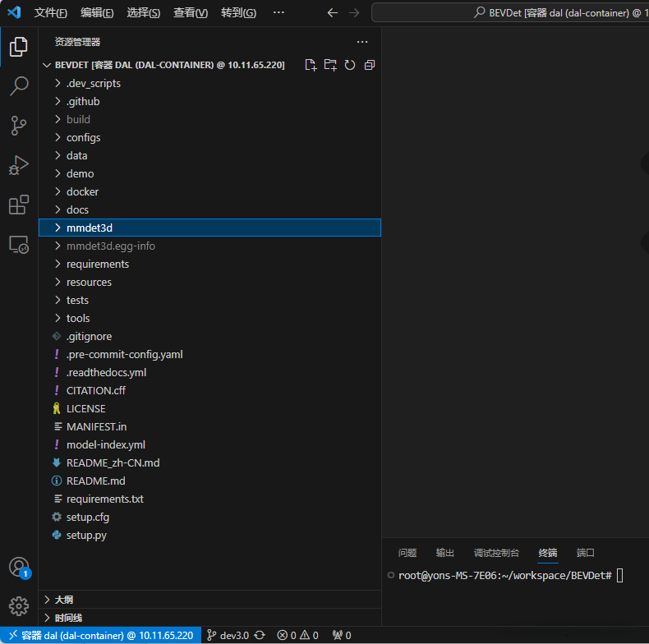Open the Accounts menu with badge

[x=19, y=568]
